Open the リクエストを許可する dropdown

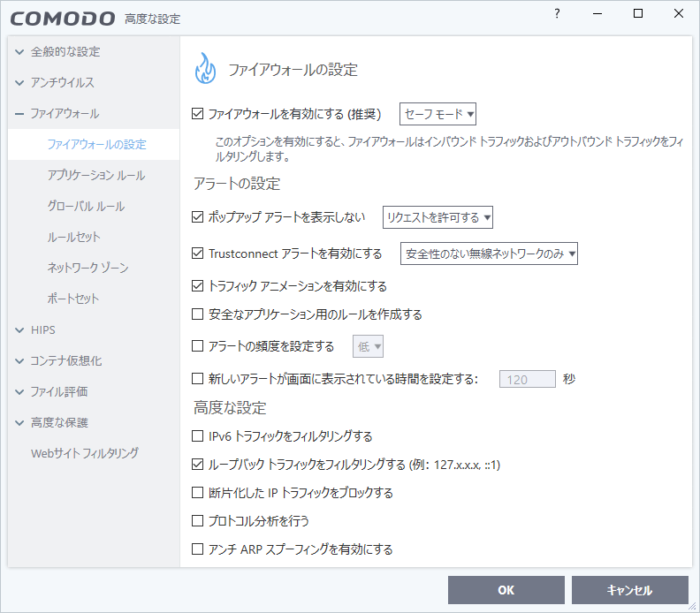point(437,217)
